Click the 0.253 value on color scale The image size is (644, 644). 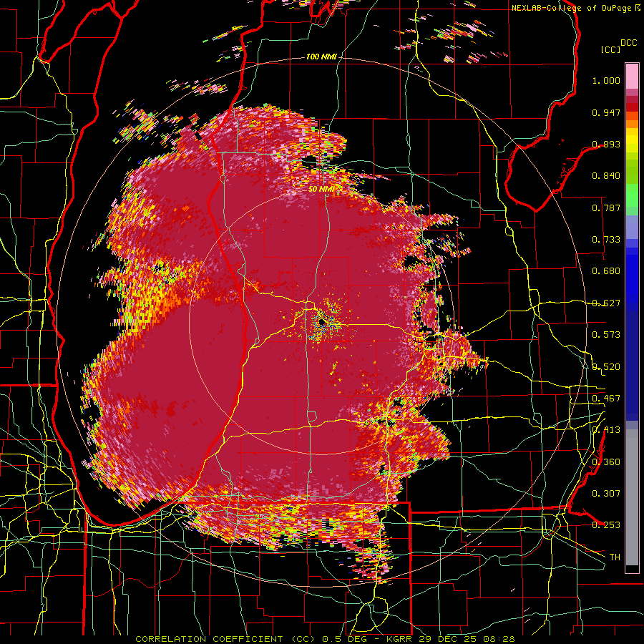(x=606, y=525)
